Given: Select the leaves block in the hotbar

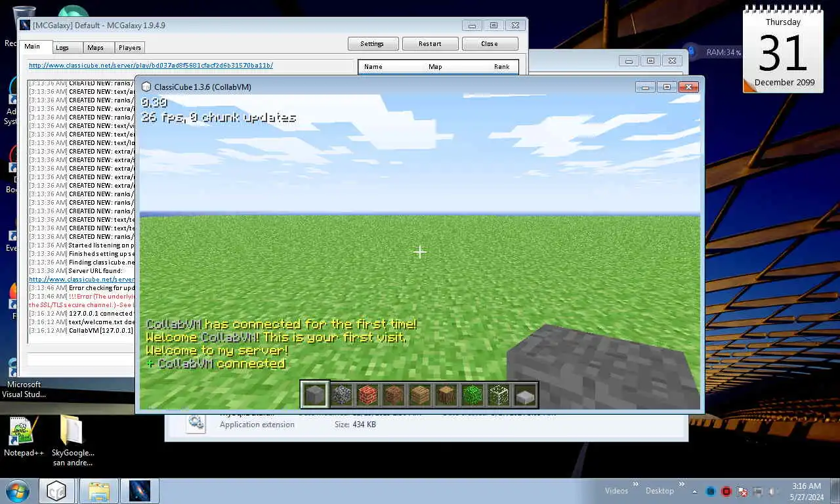Looking at the screenshot, I should tap(472, 394).
